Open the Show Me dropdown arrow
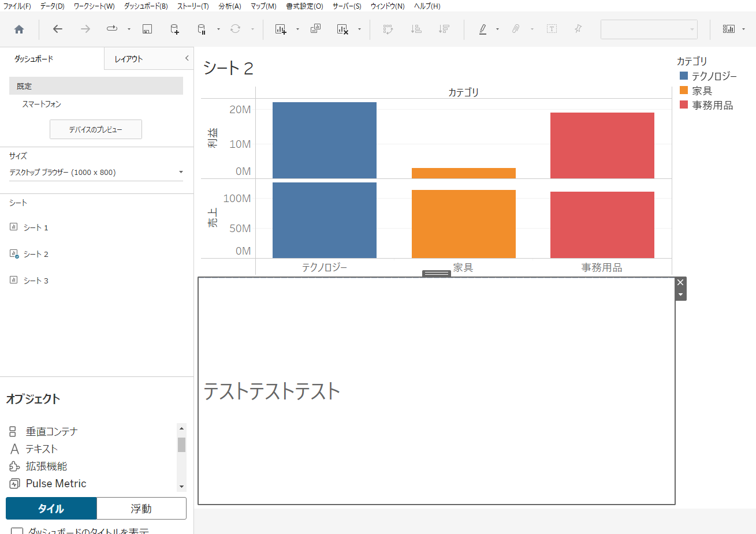Screen dimensions: 756x534 pyautogui.click(x=743, y=29)
